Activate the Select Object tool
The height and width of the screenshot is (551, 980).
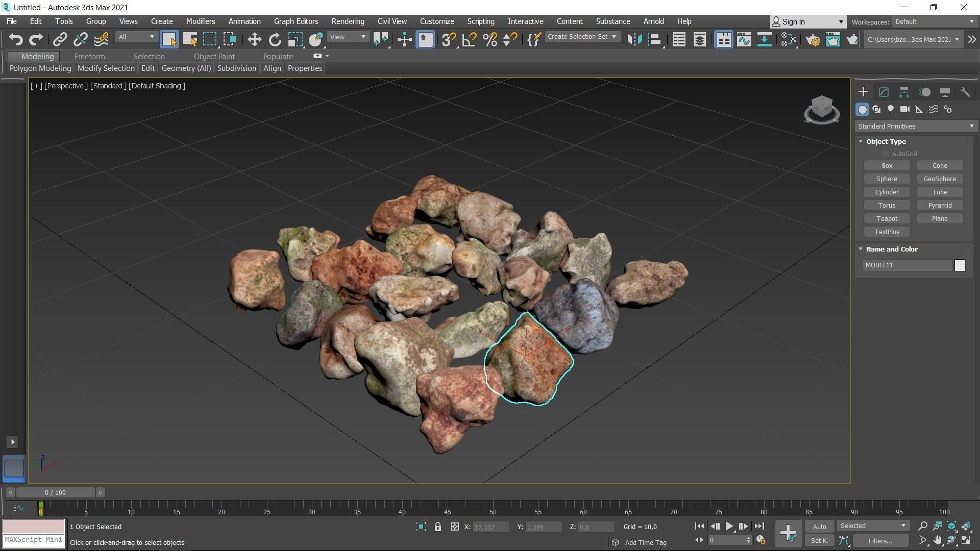pyautogui.click(x=169, y=39)
